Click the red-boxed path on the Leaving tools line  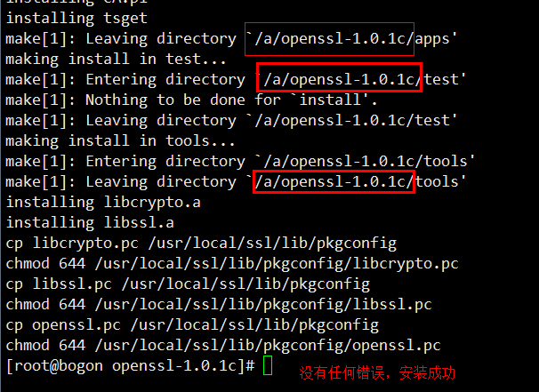click(x=334, y=181)
